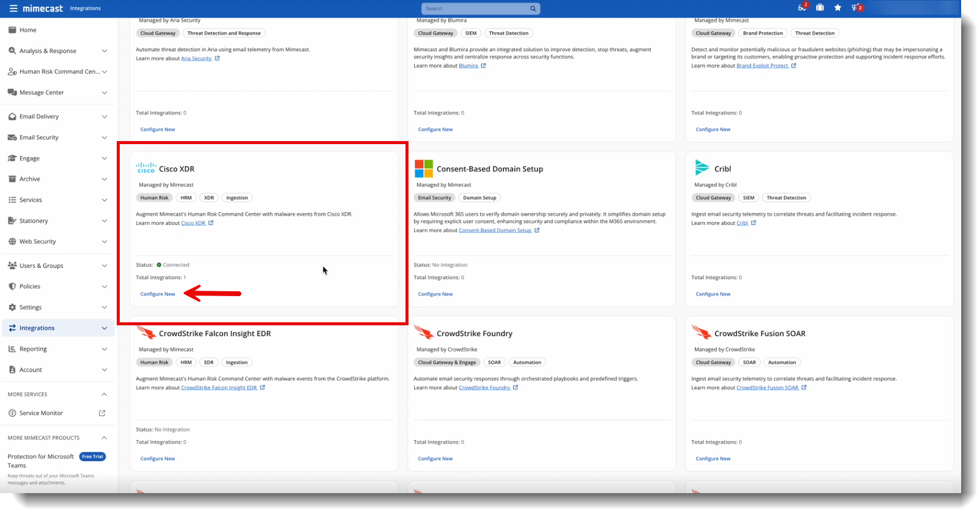980x512 pixels.
Task: Click Configure New under Cisco XDR
Action: (x=157, y=294)
